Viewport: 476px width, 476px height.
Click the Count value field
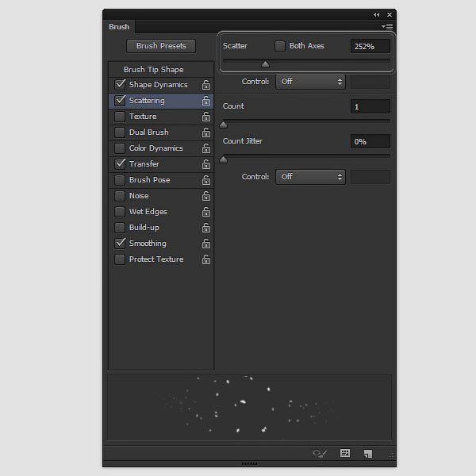[x=370, y=106]
